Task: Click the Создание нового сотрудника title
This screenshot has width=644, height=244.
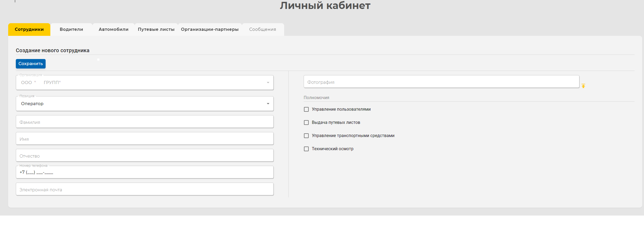Action: point(52,50)
